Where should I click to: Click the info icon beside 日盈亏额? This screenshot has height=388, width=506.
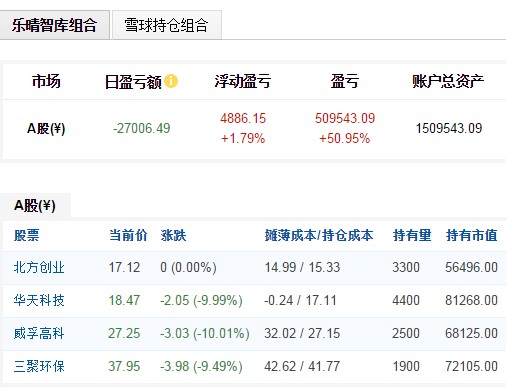(x=171, y=81)
